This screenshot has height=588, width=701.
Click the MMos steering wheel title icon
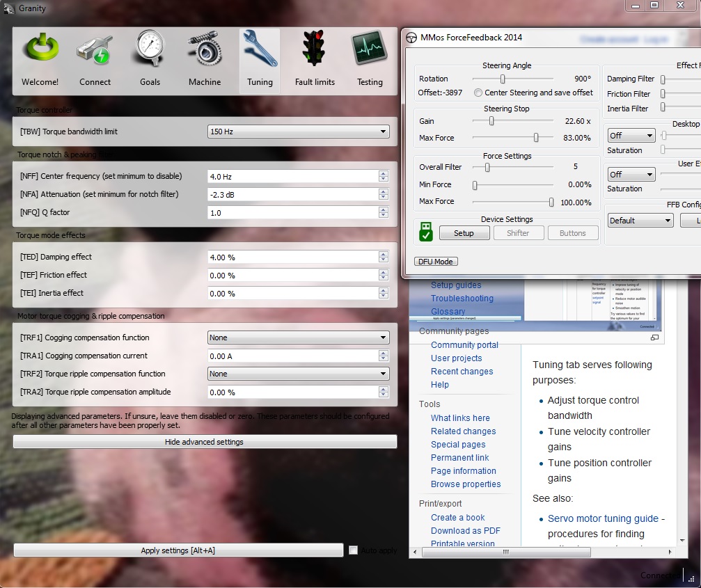point(411,38)
